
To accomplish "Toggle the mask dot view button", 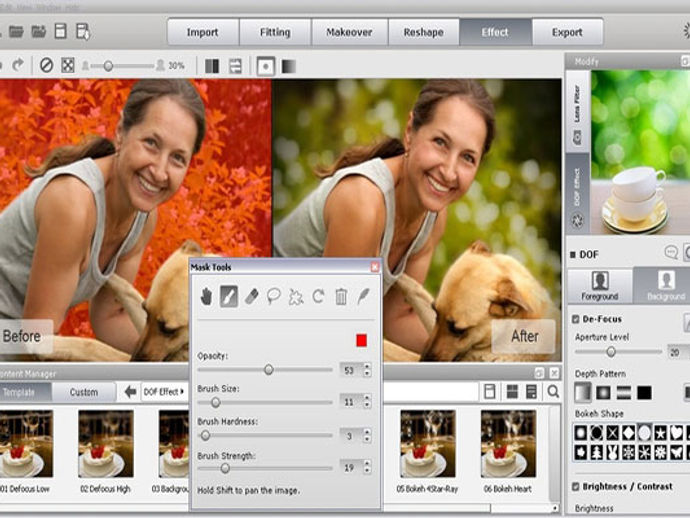I will (x=266, y=66).
